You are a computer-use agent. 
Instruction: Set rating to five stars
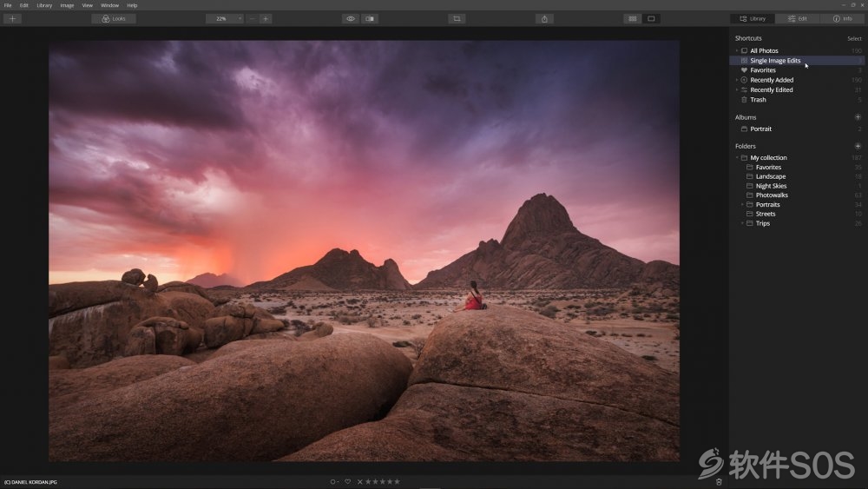click(397, 482)
